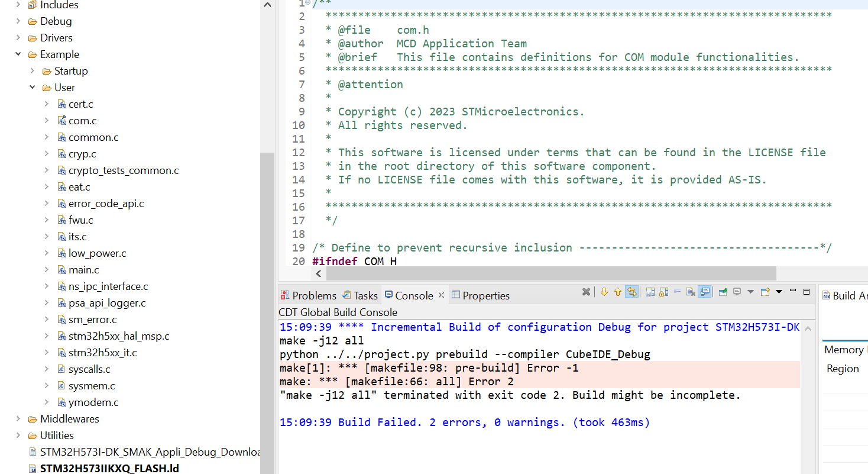The height and width of the screenshot is (474, 868).
Task: Minimize the Console panel
Action: pos(792,292)
